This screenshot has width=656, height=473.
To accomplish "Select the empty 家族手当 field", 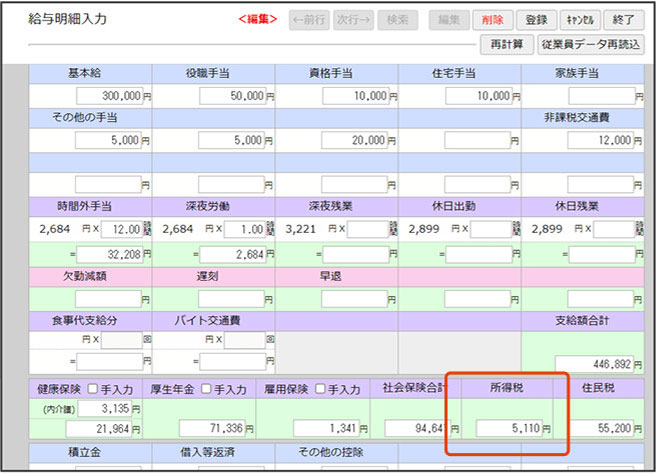I will [601, 96].
